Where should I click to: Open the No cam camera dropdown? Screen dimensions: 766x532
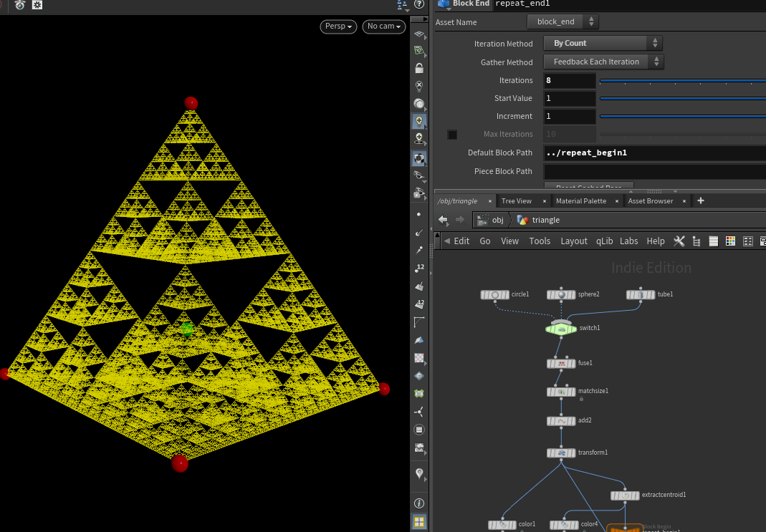point(384,26)
